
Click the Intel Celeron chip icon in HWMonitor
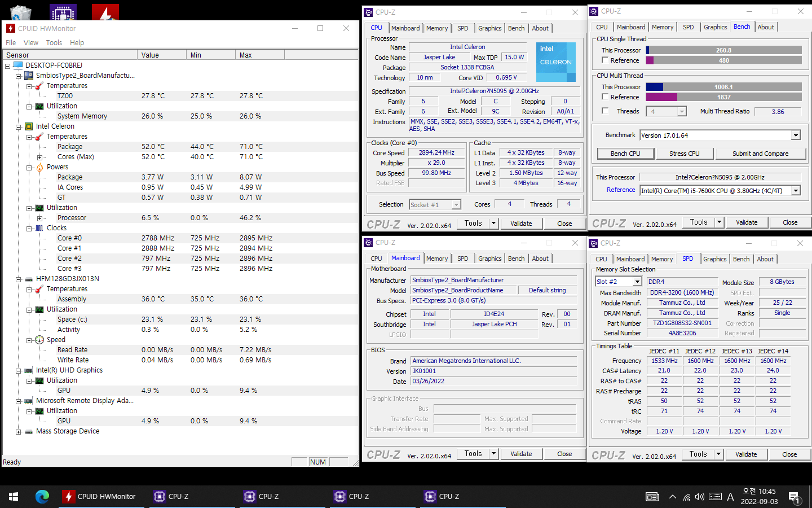pyautogui.click(x=29, y=126)
